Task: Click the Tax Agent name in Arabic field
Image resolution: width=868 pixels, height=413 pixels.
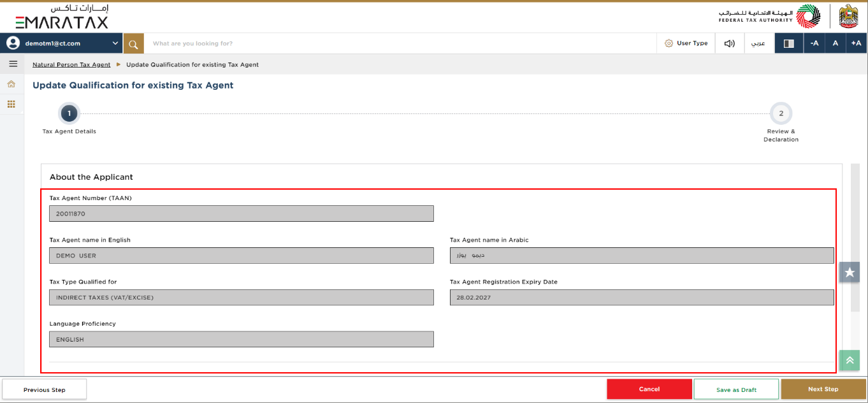Action: click(642, 256)
